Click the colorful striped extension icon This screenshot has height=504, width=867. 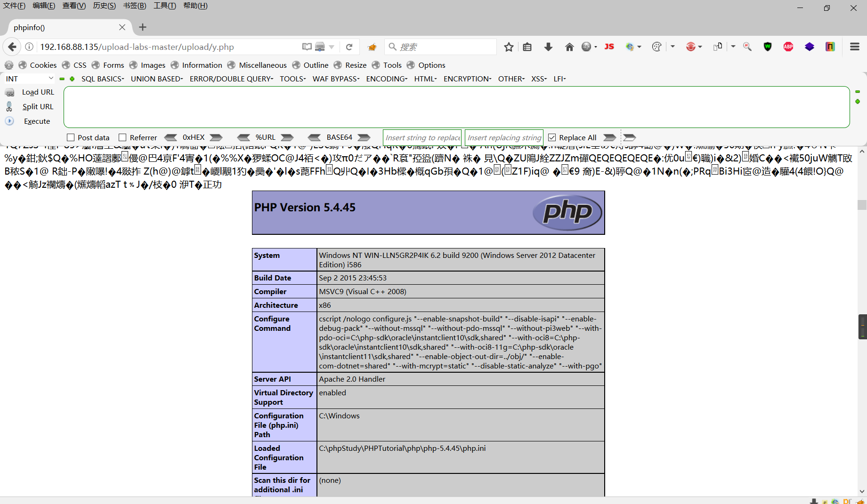(x=830, y=47)
